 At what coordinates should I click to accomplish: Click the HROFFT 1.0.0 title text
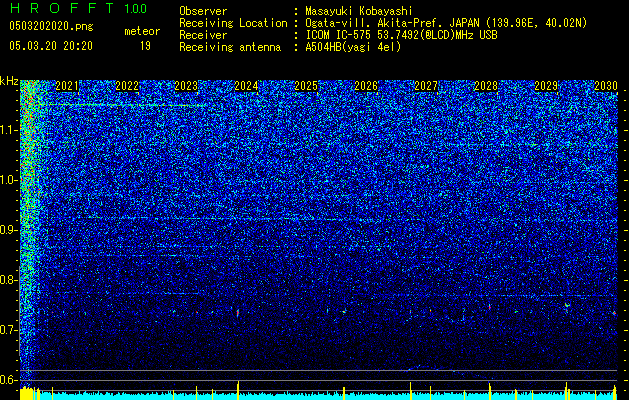pyautogui.click(x=78, y=8)
